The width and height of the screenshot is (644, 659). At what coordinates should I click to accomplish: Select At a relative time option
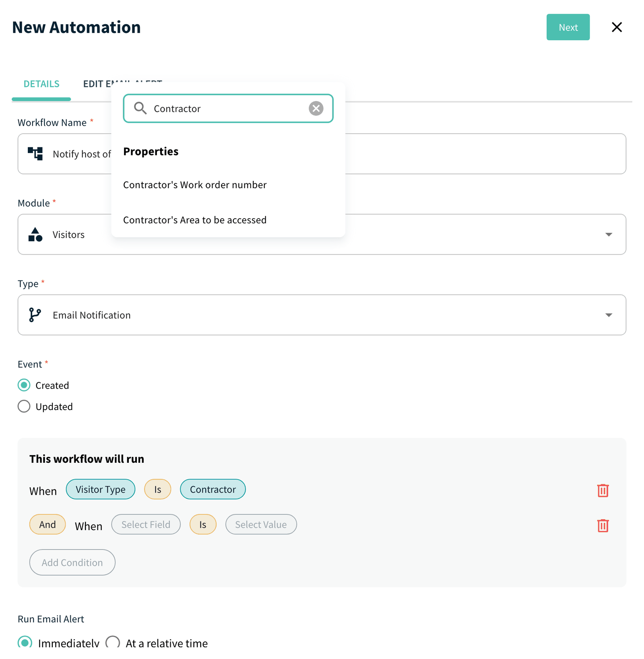click(x=113, y=642)
